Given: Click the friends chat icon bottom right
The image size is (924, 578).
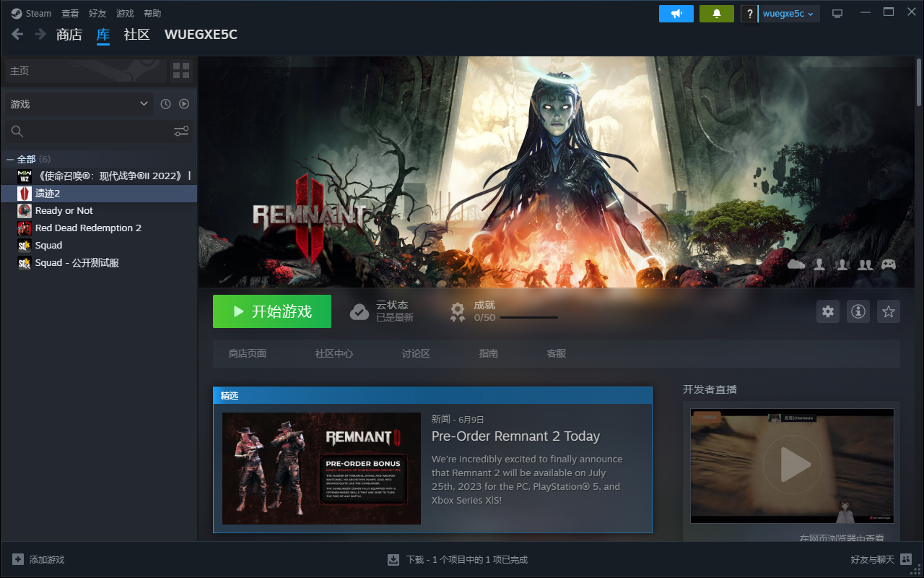Looking at the screenshot, I should pyautogui.click(x=906, y=560).
